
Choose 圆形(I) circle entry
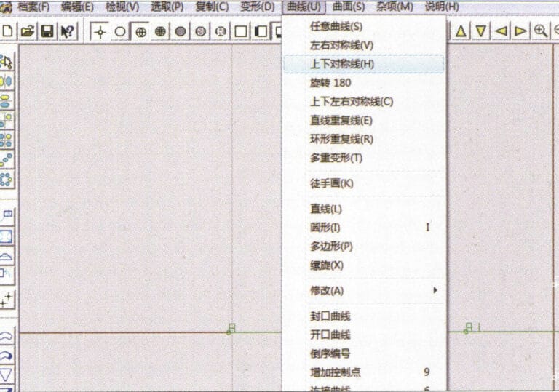coord(365,228)
